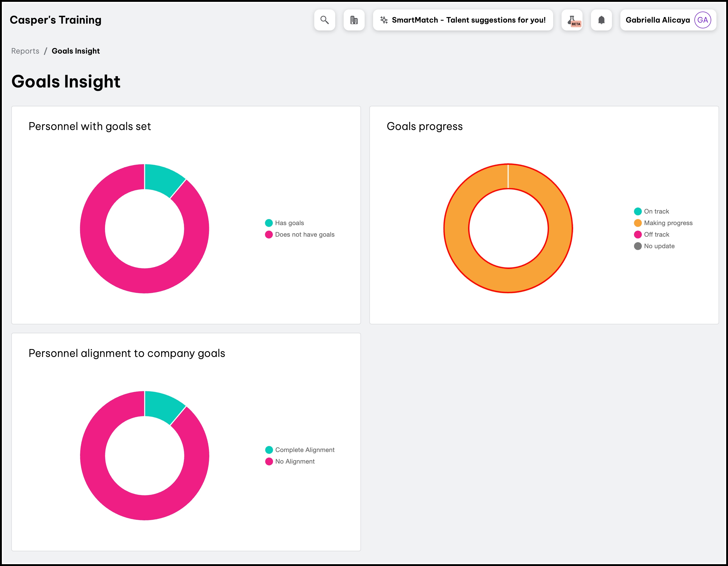This screenshot has height=566, width=728.
Task: Open the notifications bell
Action: point(601,20)
